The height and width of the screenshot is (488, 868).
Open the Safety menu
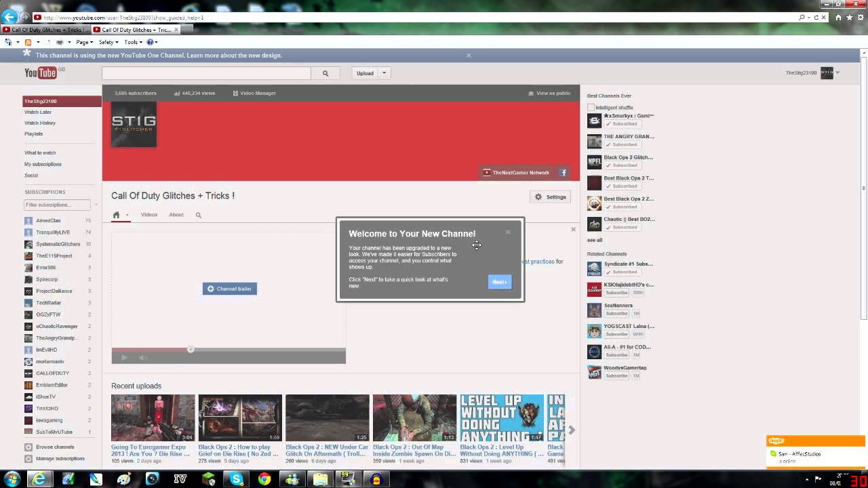pyautogui.click(x=108, y=42)
